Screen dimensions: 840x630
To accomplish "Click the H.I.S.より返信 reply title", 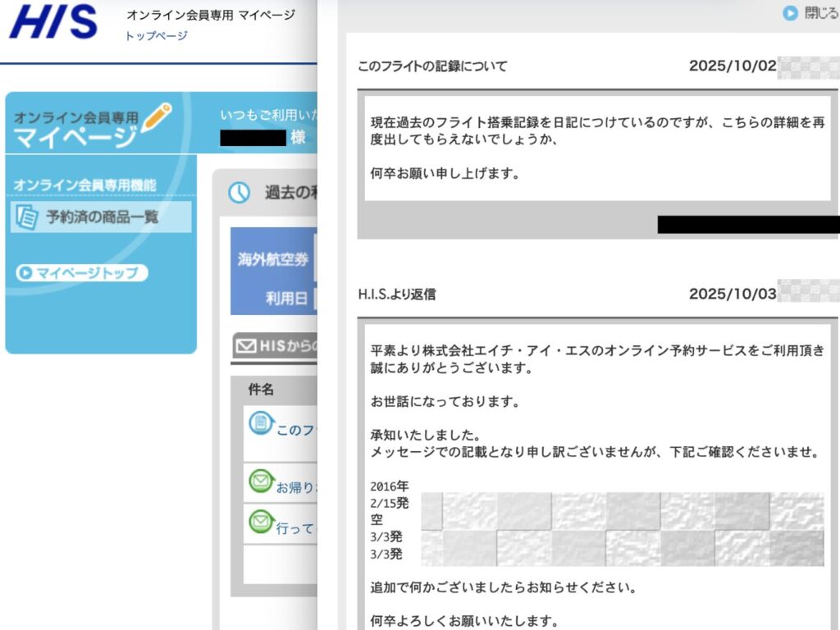I will click(x=397, y=294).
